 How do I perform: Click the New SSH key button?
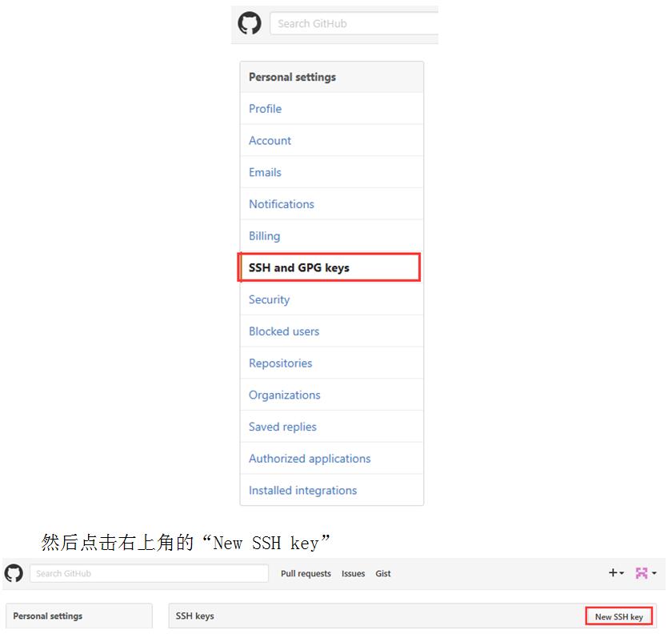pos(619,616)
